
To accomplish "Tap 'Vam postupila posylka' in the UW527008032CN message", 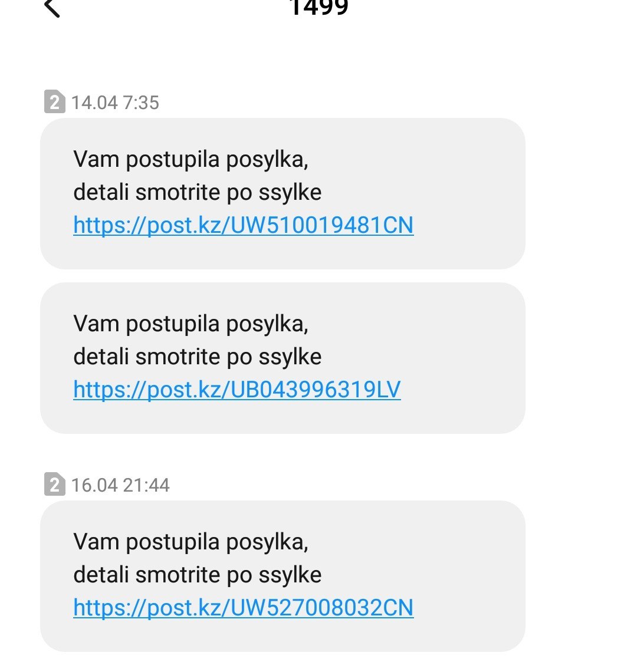I will [191, 543].
